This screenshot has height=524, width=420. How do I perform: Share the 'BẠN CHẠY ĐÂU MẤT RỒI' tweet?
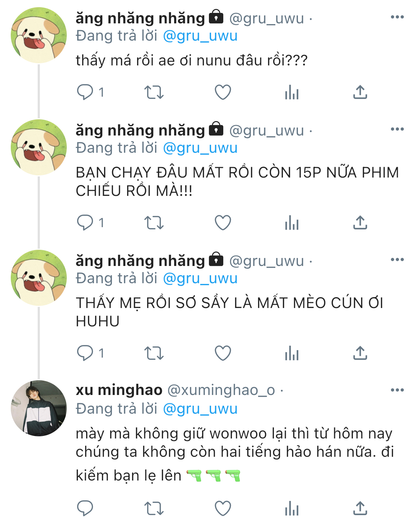tap(360, 223)
